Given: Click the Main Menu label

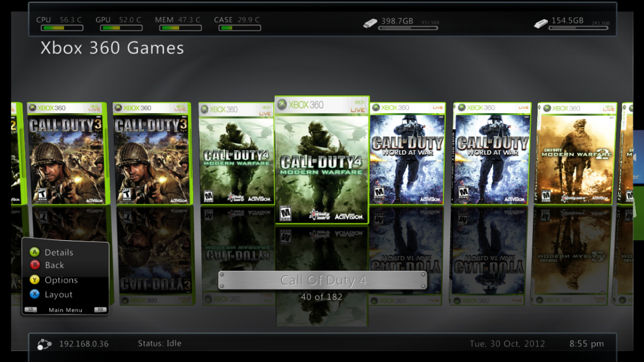Looking at the screenshot, I should click(x=65, y=310).
